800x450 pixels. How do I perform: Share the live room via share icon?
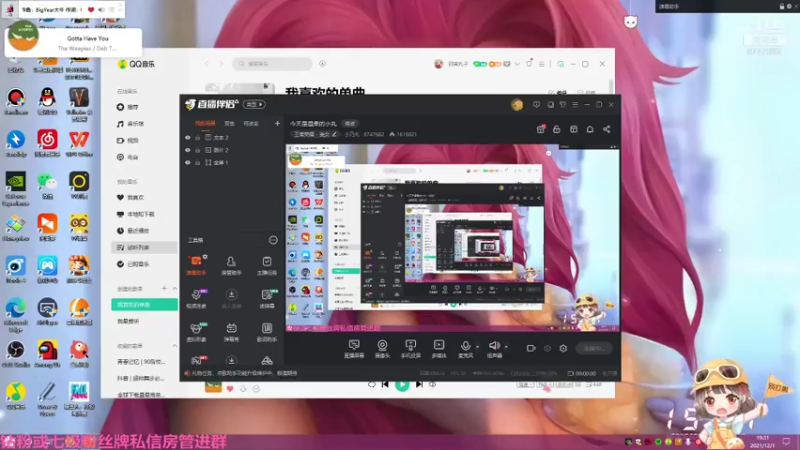click(607, 129)
